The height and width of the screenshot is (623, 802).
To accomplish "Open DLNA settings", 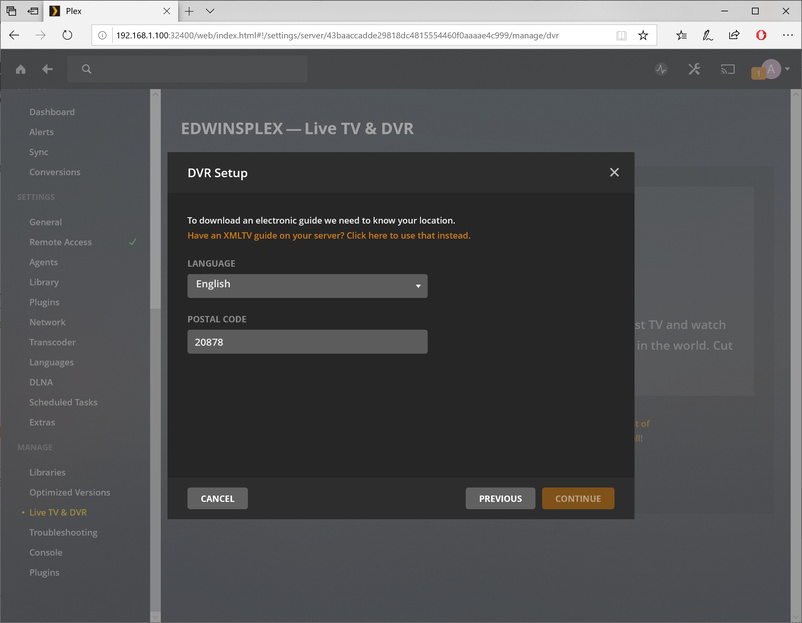I will 41,382.
